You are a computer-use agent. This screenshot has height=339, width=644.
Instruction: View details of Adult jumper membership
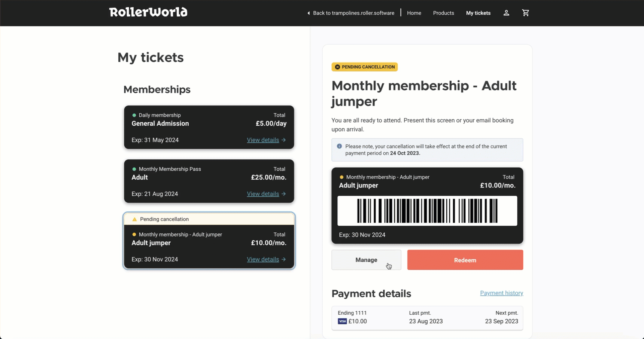263,259
